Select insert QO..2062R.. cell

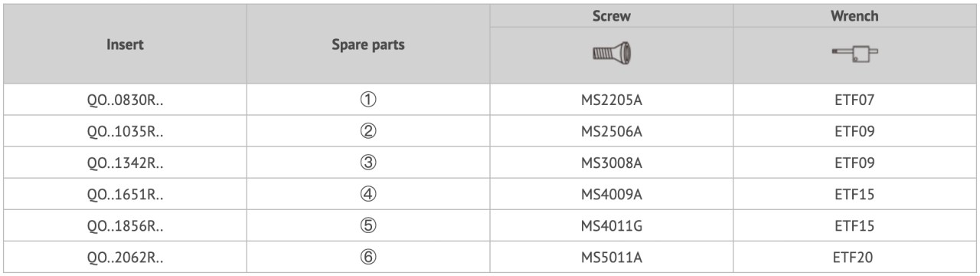(x=125, y=257)
